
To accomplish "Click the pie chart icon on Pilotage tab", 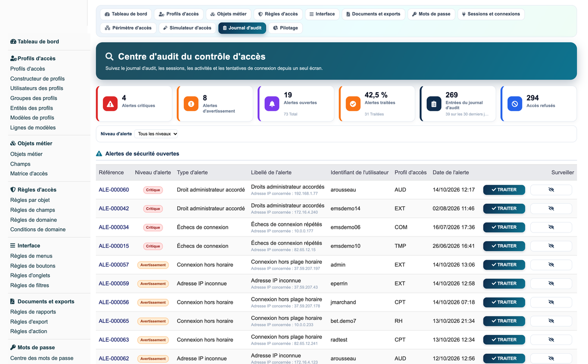I will tap(276, 28).
